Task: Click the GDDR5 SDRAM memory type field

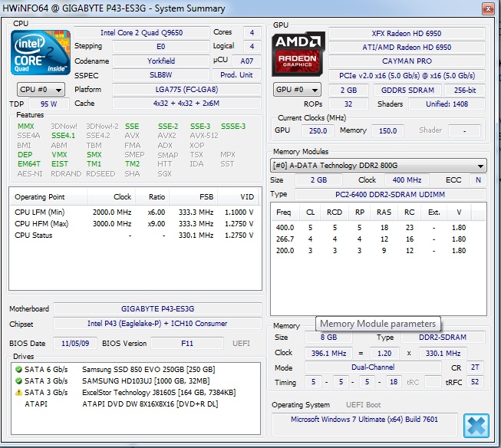Action: coord(407,90)
